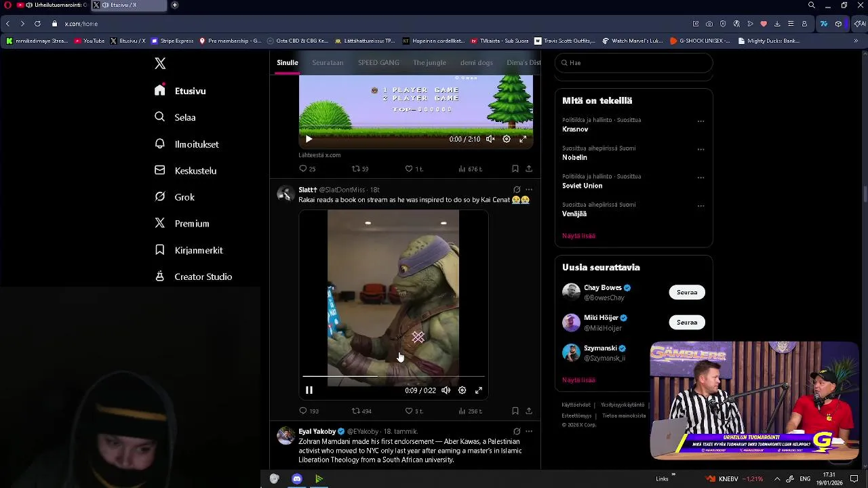Switch to Sinulle timeline tab

[x=287, y=62]
